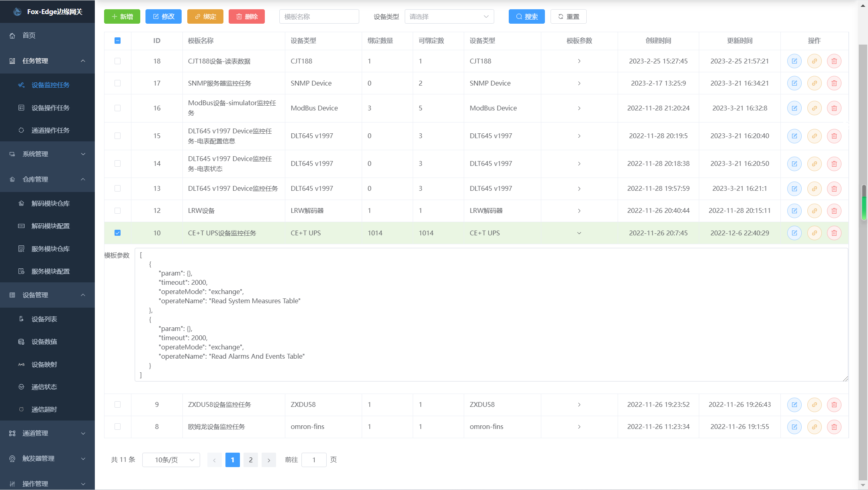Click the bind icon for row ID 16
Viewport: 868px width, 490px height.
[815, 108]
